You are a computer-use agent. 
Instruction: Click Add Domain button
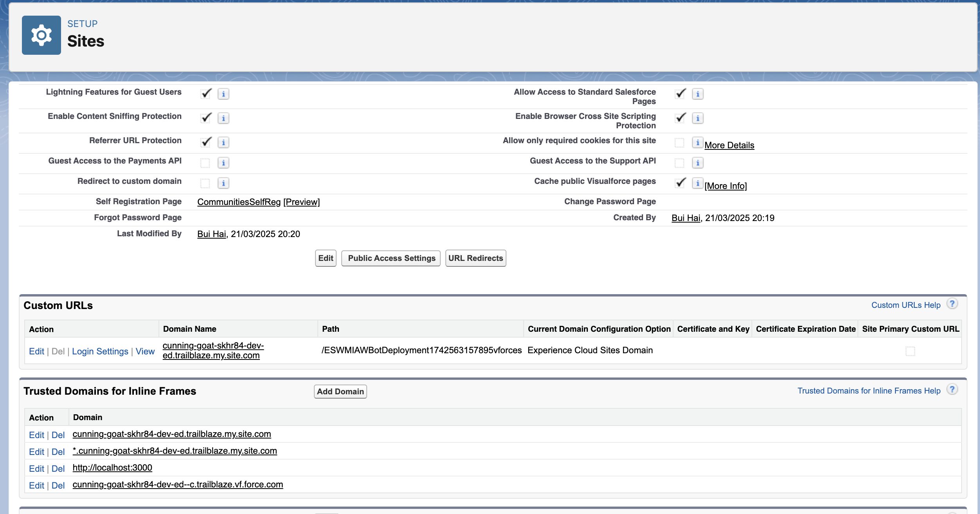(x=340, y=392)
